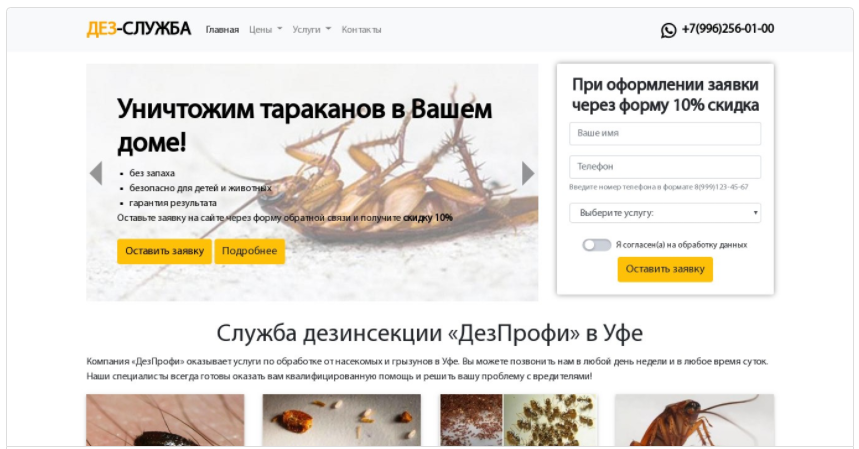Toggle the data processing consent switch
This screenshot has width=859, height=449.
pyautogui.click(x=597, y=245)
